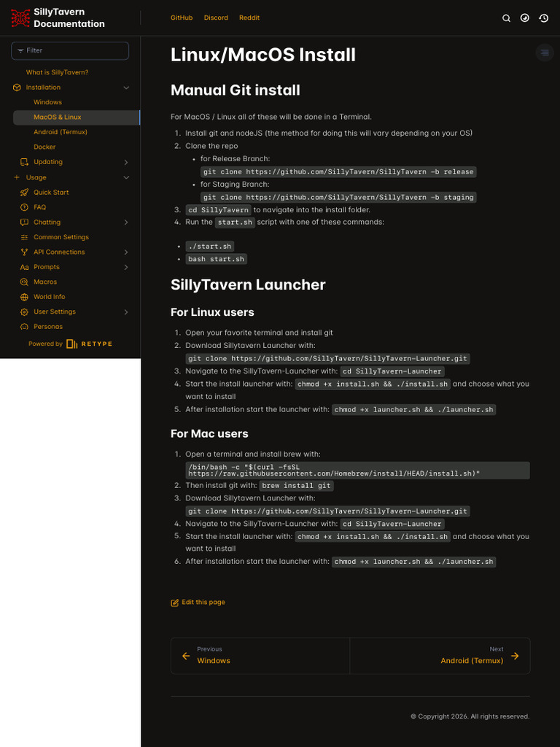Click the User Settings gear icon
The width and height of the screenshot is (560, 747).
(x=24, y=312)
